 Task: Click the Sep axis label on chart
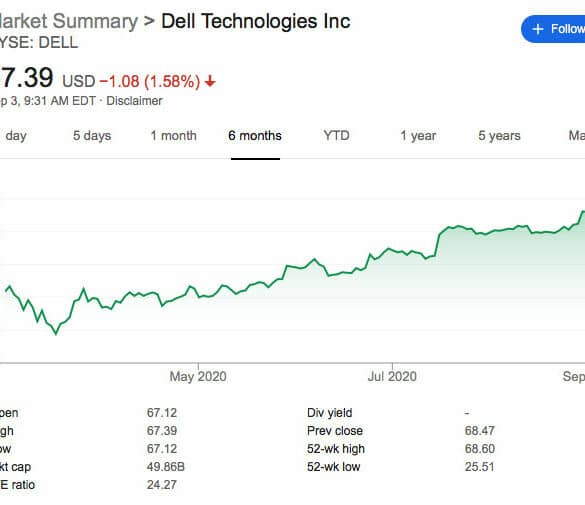point(574,376)
